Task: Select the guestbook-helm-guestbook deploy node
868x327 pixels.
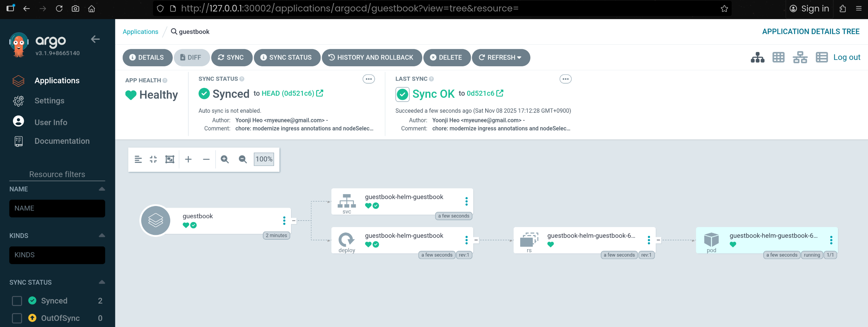Action: coord(402,240)
